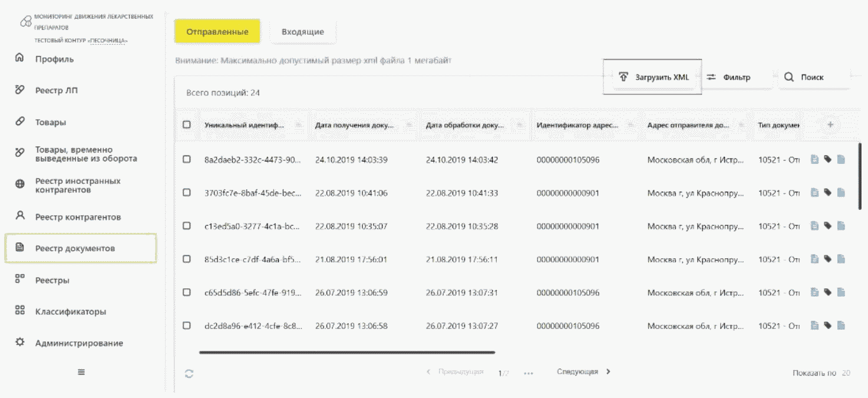
Task: Open sort menu on Идентификатор адрес... column
Action: coord(631,125)
